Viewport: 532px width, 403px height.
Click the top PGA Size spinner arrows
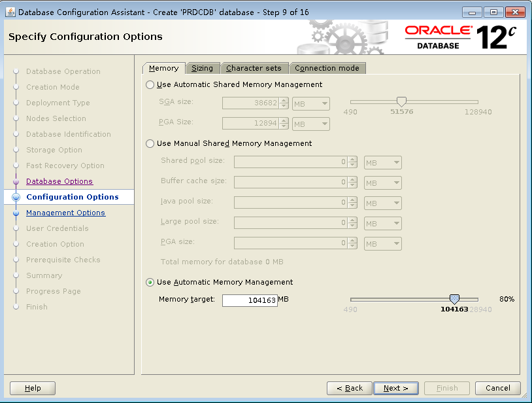point(284,124)
